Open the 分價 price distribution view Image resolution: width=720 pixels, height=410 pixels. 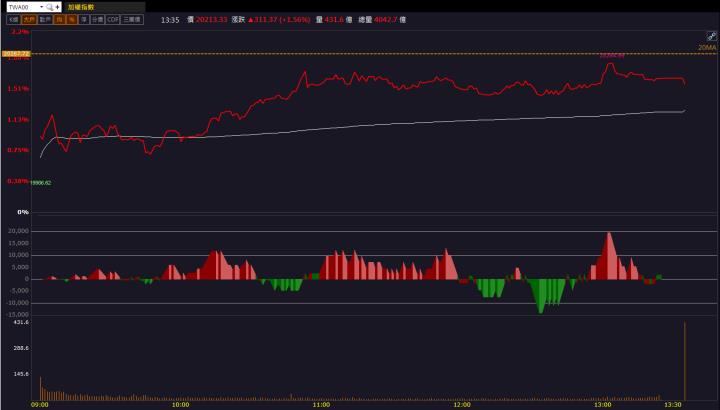(x=97, y=19)
